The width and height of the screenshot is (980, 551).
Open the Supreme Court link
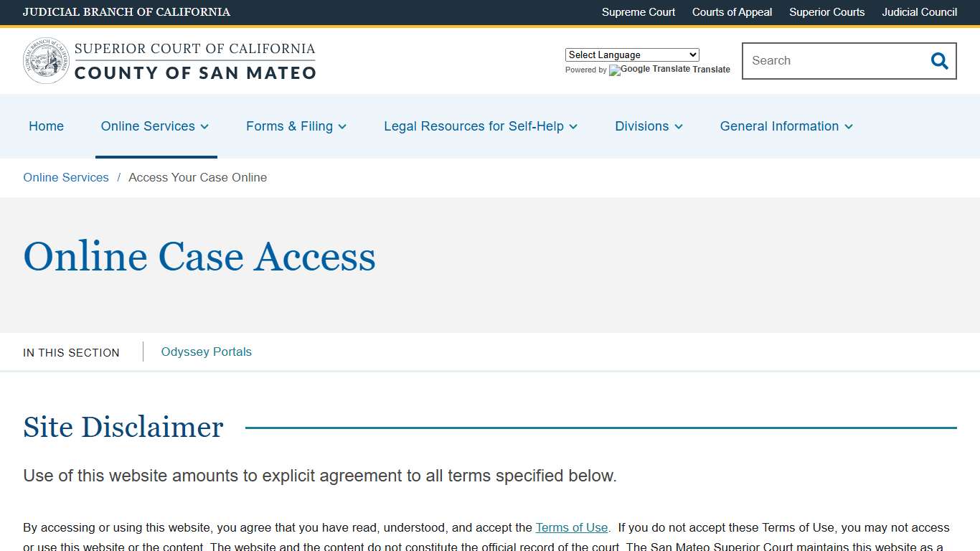coord(638,12)
